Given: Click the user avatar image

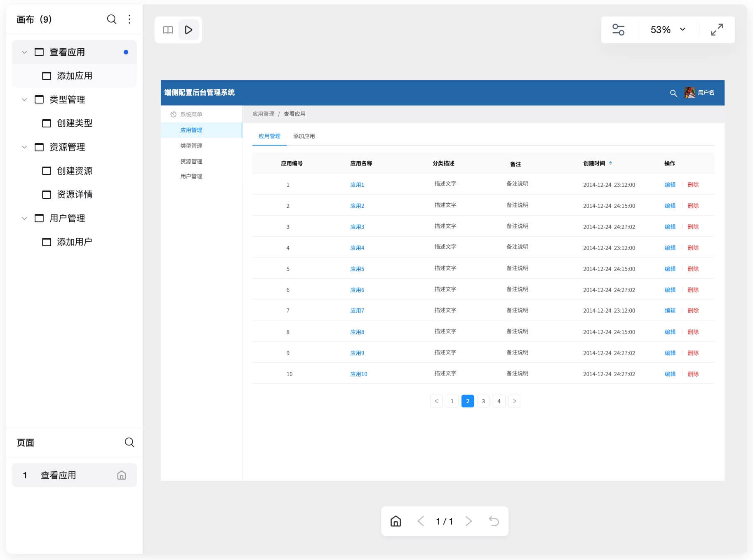Looking at the screenshot, I should click(689, 93).
